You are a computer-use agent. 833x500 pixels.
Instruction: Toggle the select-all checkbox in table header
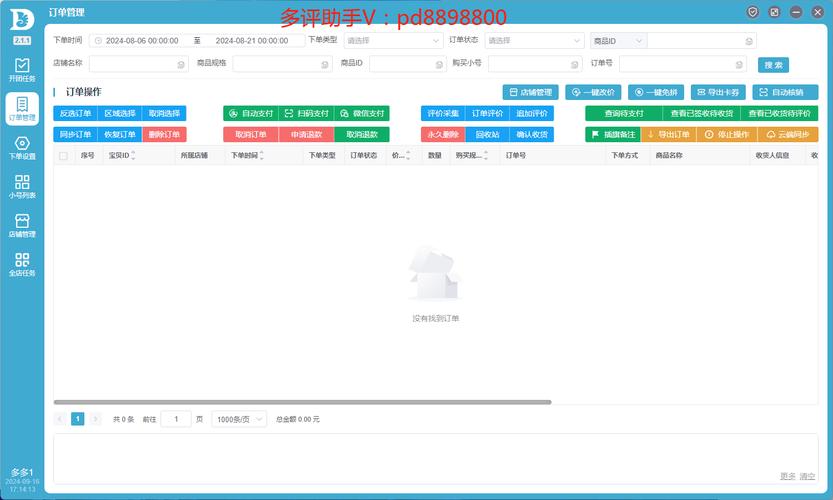(63, 156)
